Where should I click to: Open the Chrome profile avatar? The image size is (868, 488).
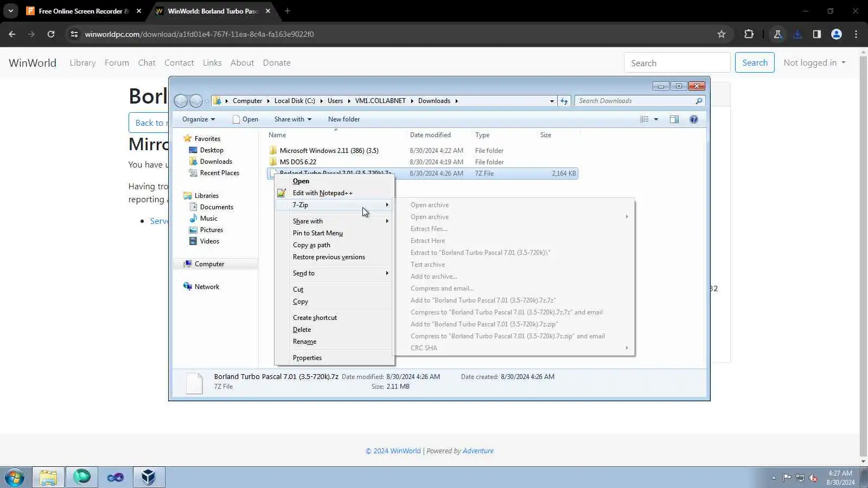(x=837, y=34)
